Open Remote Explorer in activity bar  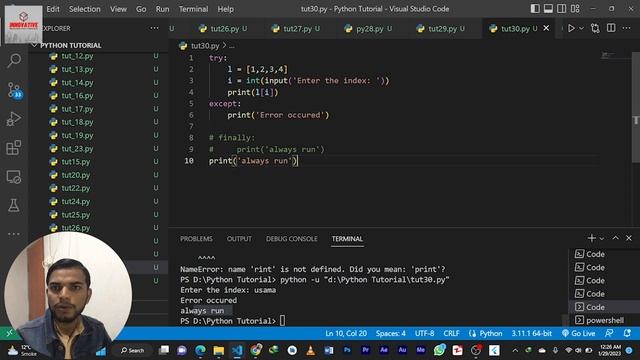pos(14,177)
